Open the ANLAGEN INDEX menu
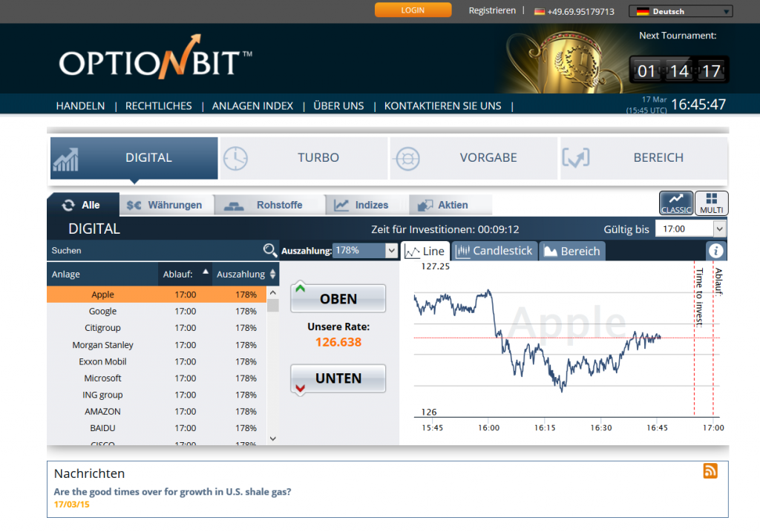Image resolution: width=760 pixels, height=532 pixels. 252,106
